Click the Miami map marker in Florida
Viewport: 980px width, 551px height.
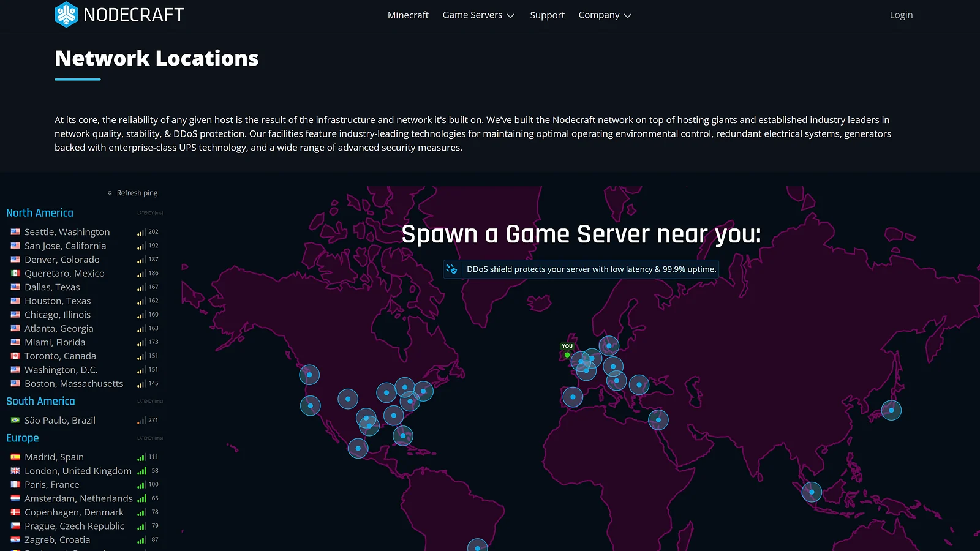pos(403,436)
